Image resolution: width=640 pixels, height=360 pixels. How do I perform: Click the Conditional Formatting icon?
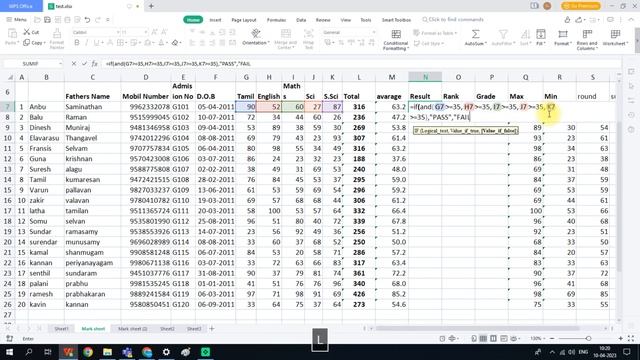396,34
